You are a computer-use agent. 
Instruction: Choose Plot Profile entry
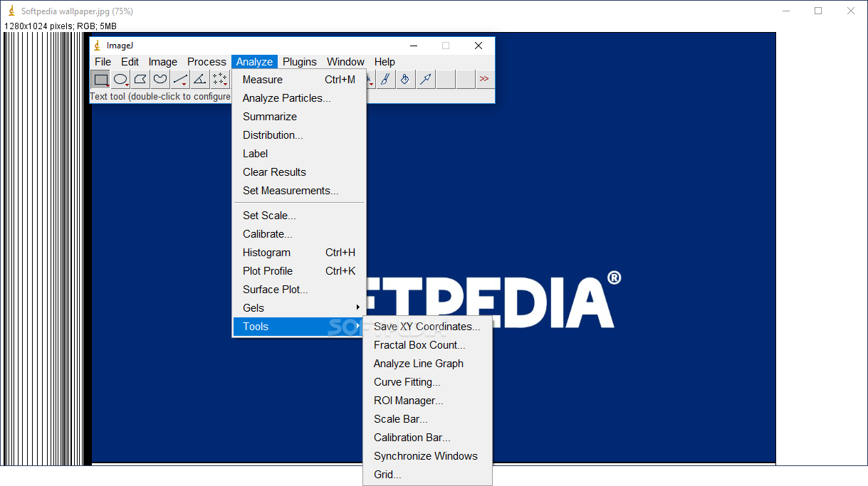299,271
